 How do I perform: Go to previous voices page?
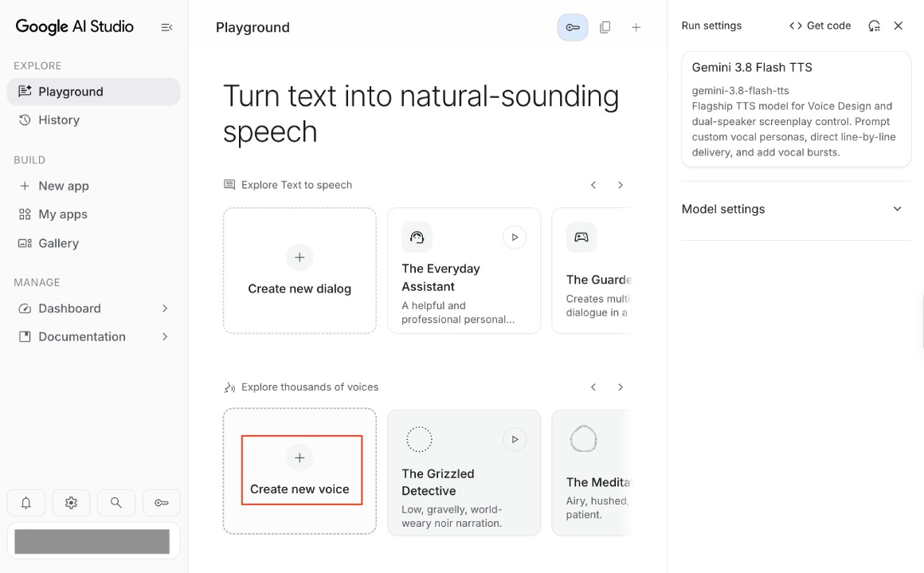[593, 387]
